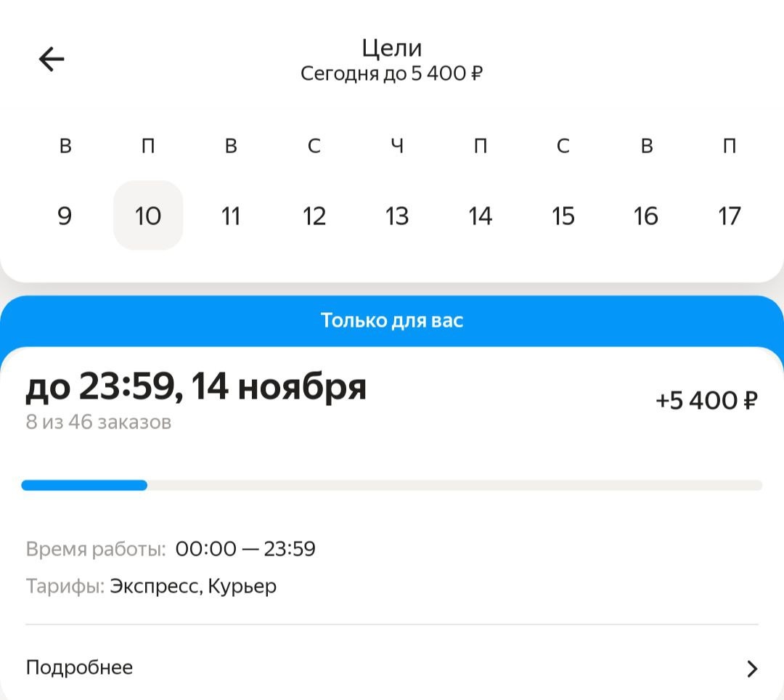
Task: Open Подробнее for goal conditions
Action: (x=78, y=667)
